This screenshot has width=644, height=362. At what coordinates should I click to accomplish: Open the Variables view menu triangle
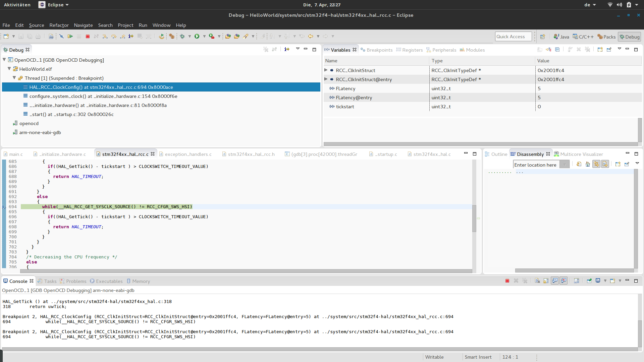click(x=620, y=49)
